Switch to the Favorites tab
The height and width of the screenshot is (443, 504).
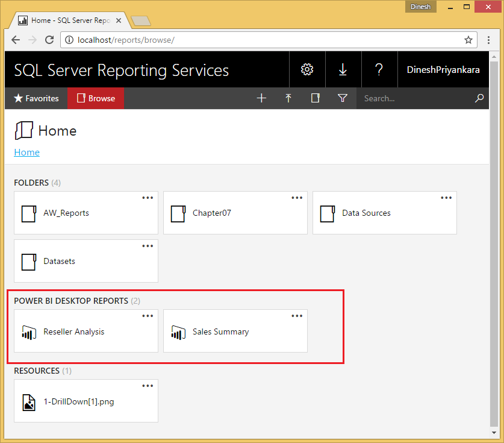coord(36,98)
